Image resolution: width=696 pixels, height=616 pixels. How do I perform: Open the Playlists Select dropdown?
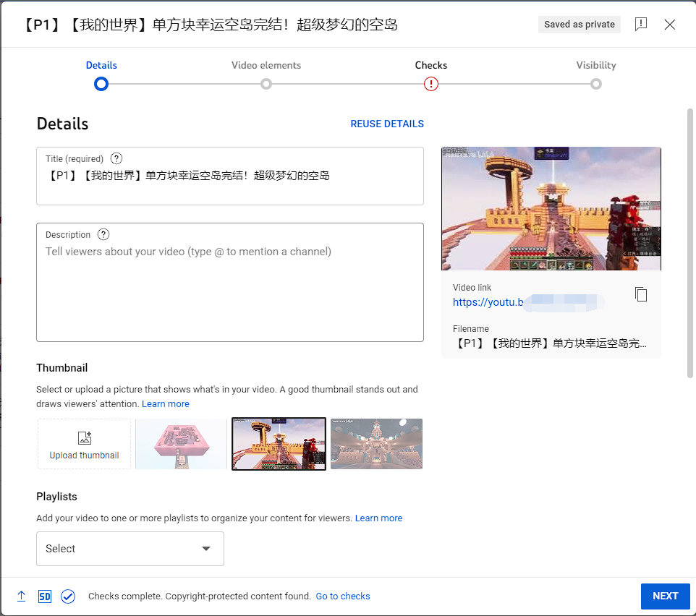point(130,549)
